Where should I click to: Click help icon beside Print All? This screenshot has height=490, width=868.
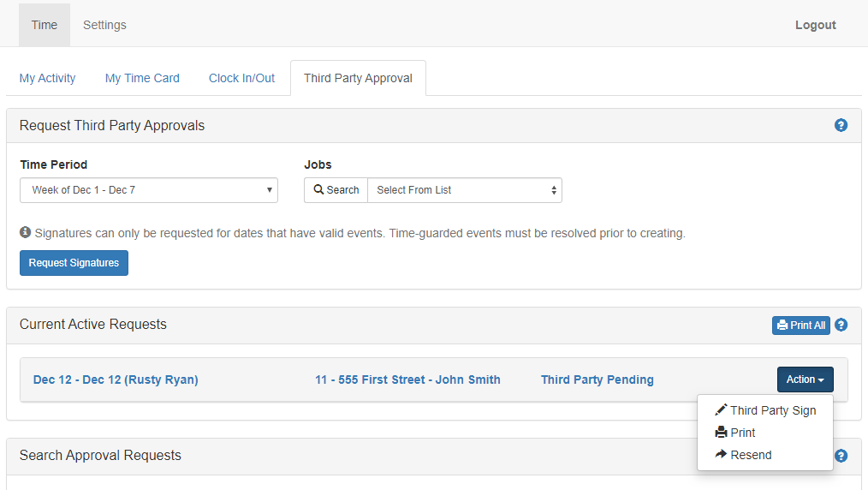tap(841, 325)
